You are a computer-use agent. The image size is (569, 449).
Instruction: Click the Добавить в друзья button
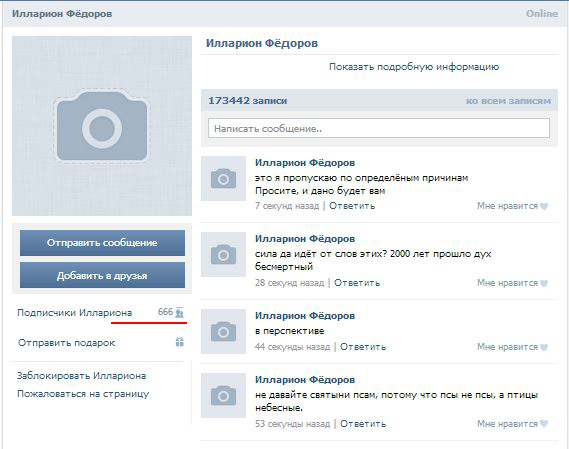102,275
